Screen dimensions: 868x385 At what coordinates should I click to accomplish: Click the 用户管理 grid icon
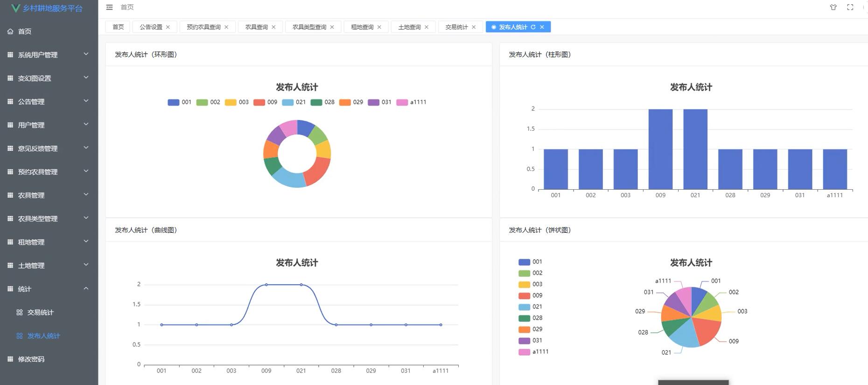10,125
